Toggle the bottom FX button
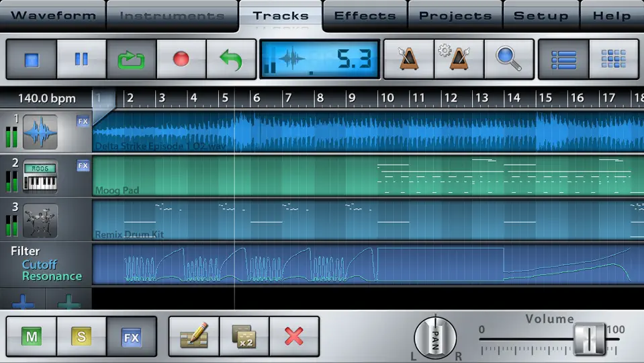 132,337
